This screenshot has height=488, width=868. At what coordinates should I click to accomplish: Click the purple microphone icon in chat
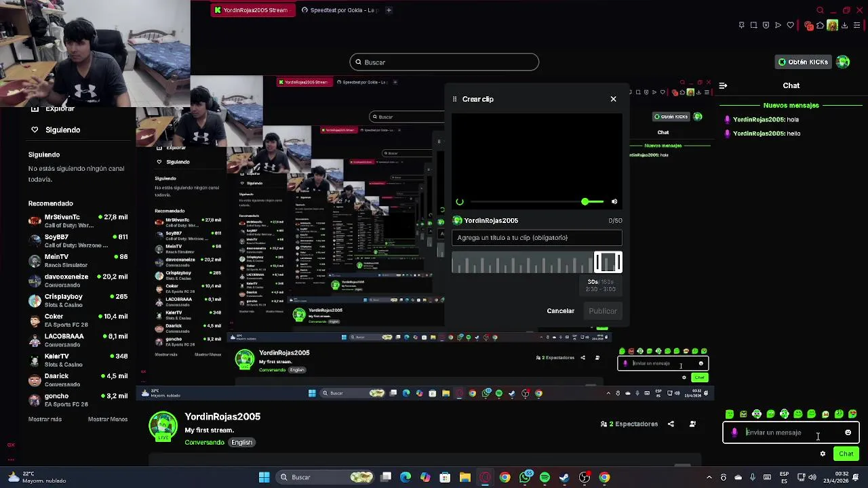734,432
